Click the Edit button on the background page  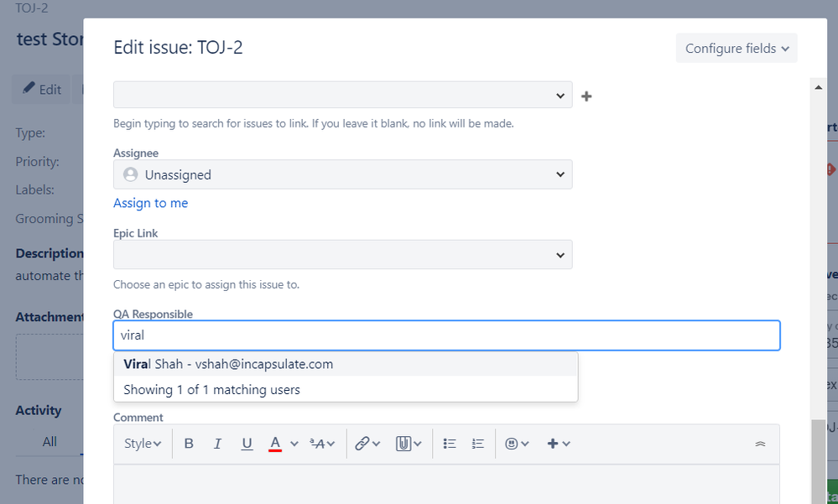tap(42, 89)
